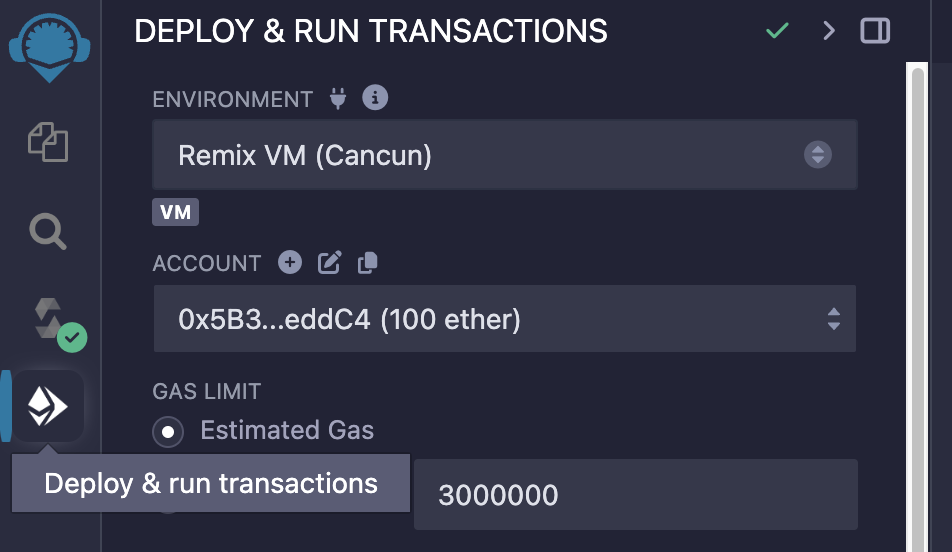Open the Remix VM (Cancun) environment dropdown
The image size is (952, 552).
(x=504, y=155)
